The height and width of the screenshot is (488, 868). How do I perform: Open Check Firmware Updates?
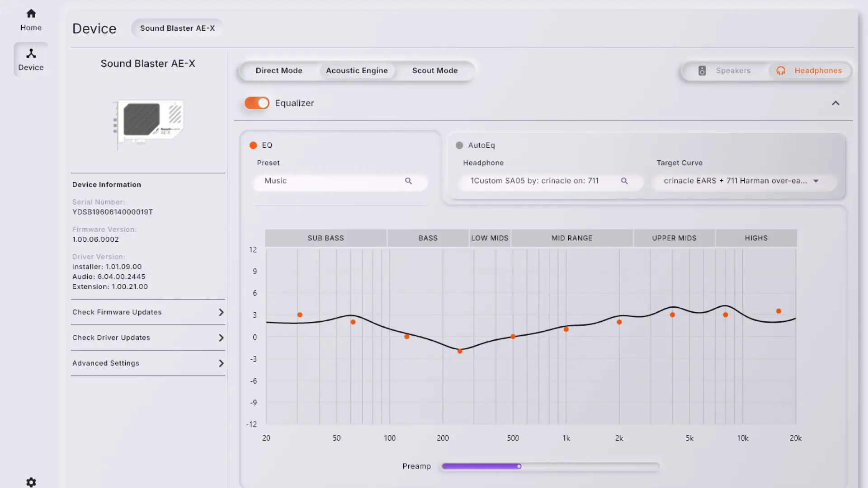148,312
